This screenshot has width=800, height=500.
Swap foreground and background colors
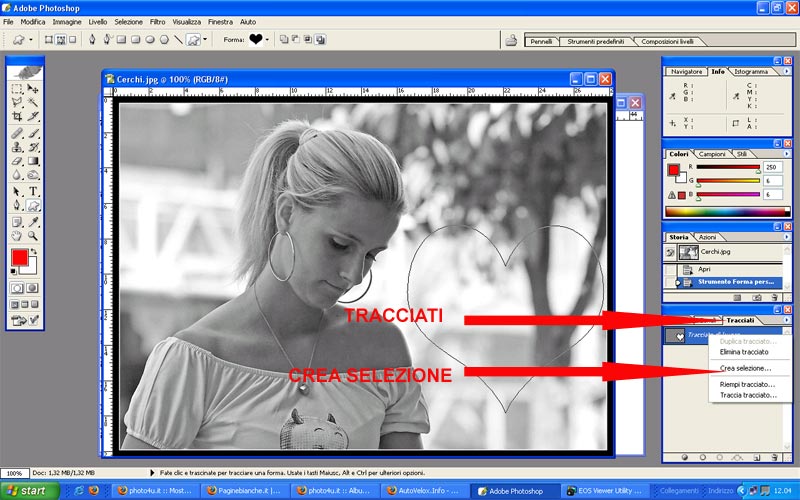(x=34, y=251)
